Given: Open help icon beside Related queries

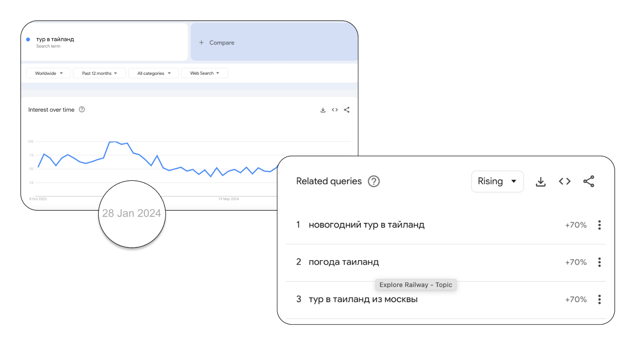Looking at the screenshot, I should coord(374,182).
